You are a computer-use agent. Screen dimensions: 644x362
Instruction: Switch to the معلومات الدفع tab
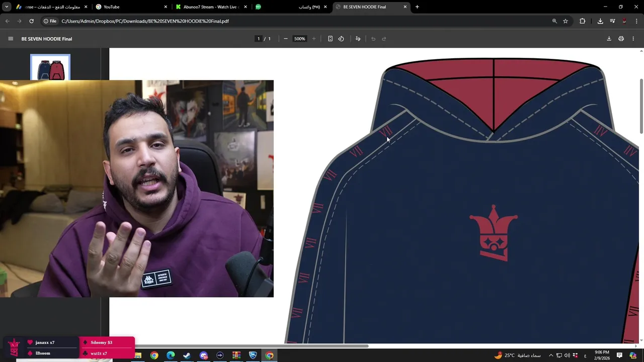52,7
